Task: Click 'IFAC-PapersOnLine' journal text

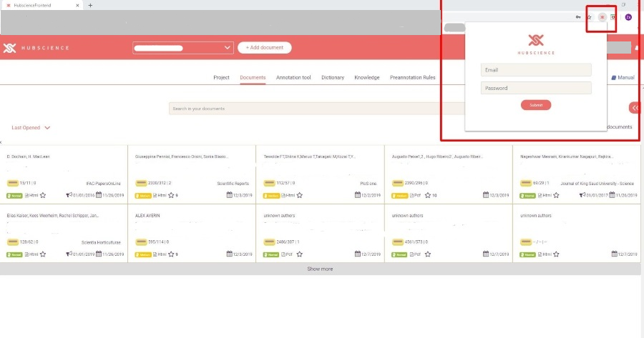Action: [x=103, y=184]
